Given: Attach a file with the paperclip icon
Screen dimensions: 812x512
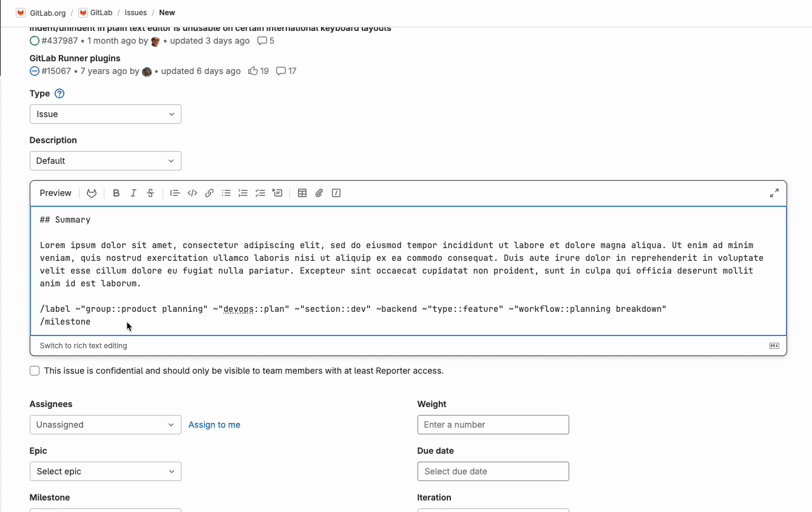Looking at the screenshot, I should 319,193.
